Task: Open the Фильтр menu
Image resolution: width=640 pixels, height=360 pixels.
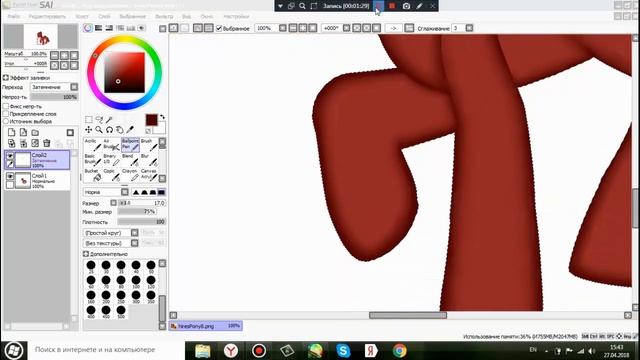Action: pyautogui.click(x=164, y=16)
